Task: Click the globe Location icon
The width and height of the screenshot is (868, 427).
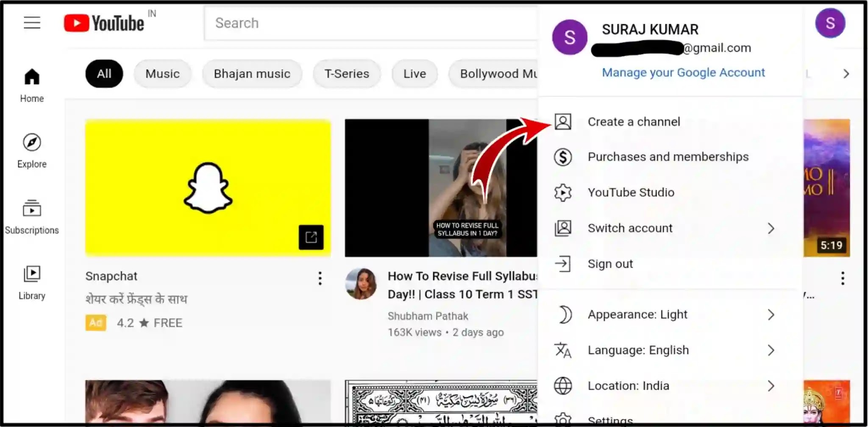Action: [x=563, y=386]
